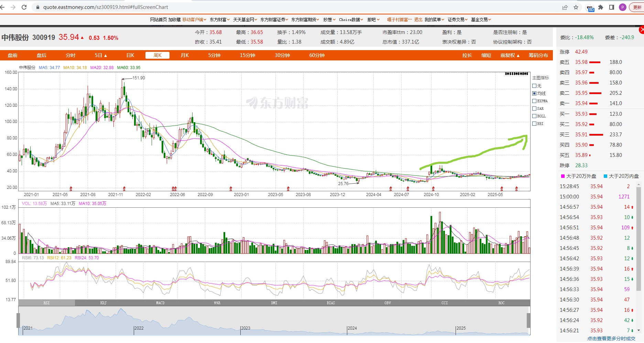The height and width of the screenshot is (343, 644).
Task: Grab the right handle of timeline range slider
Action: [528, 320]
